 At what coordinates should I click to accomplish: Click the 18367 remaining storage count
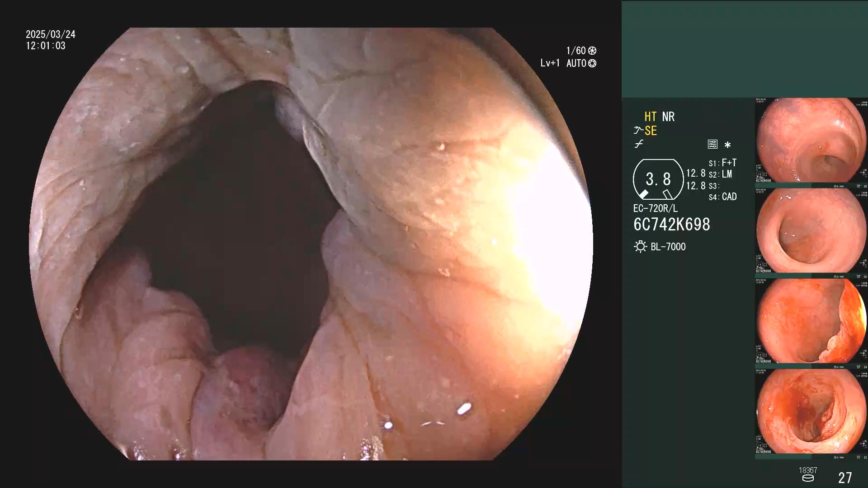point(808,470)
